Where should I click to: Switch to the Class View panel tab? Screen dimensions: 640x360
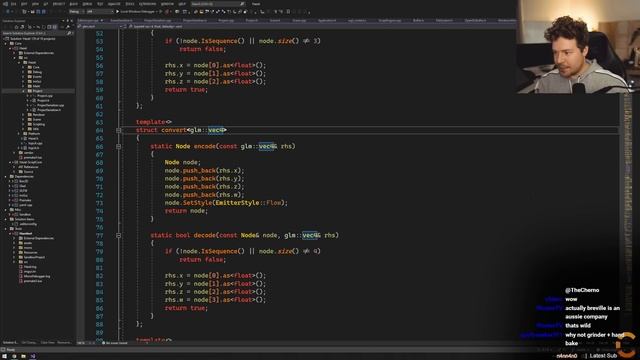(x=47, y=343)
